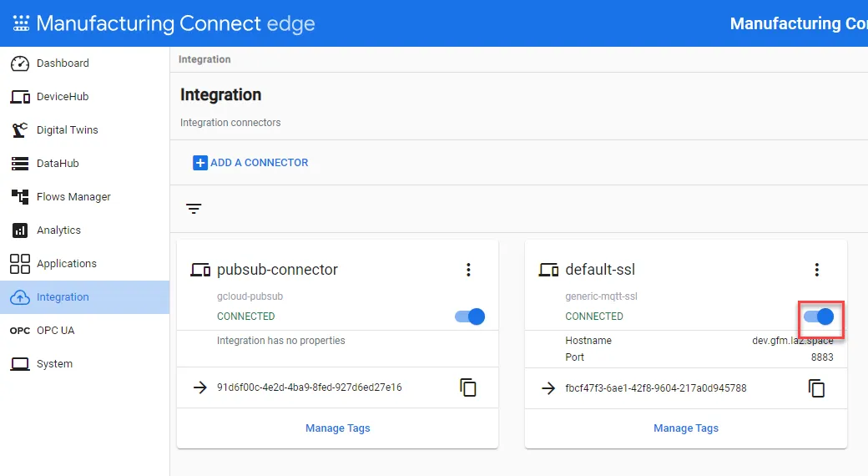This screenshot has height=476, width=868.
Task: Open pubsub-connector three-dot options menu
Action: tap(468, 270)
